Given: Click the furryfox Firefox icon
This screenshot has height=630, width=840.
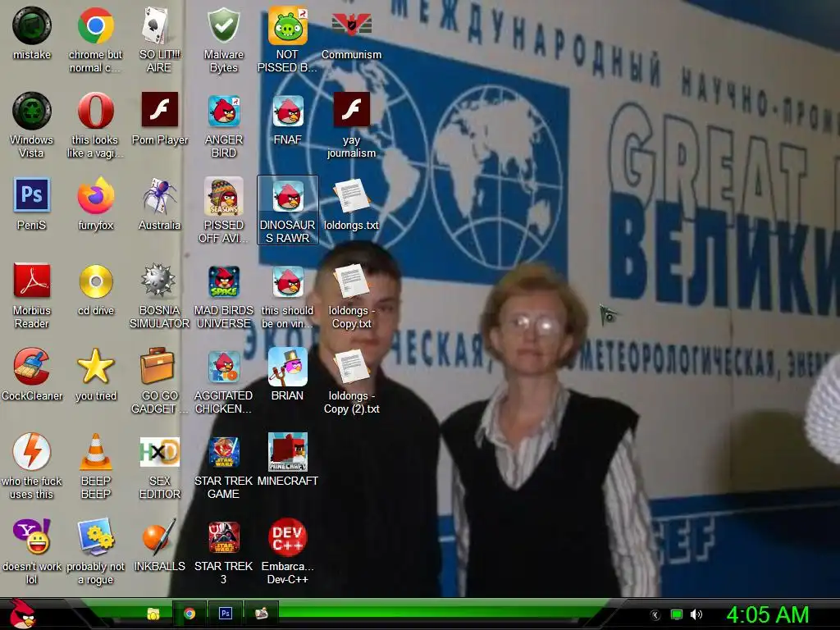Looking at the screenshot, I should click(x=95, y=196).
